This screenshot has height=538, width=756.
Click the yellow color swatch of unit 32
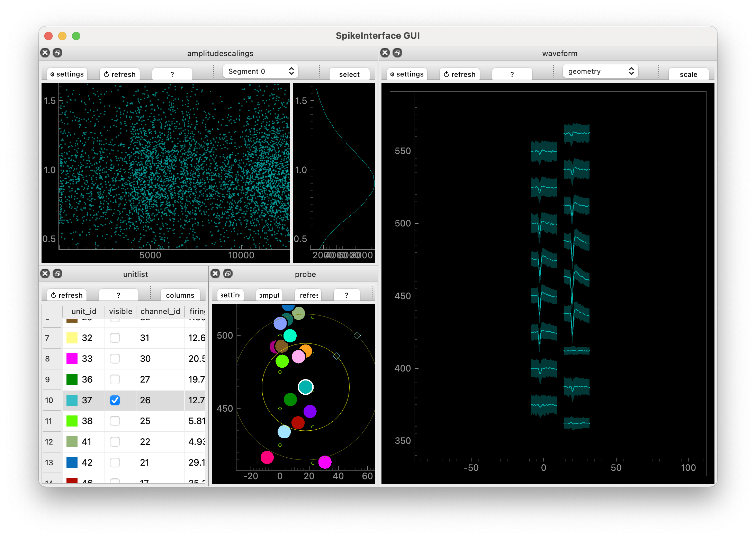click(72, 338)
